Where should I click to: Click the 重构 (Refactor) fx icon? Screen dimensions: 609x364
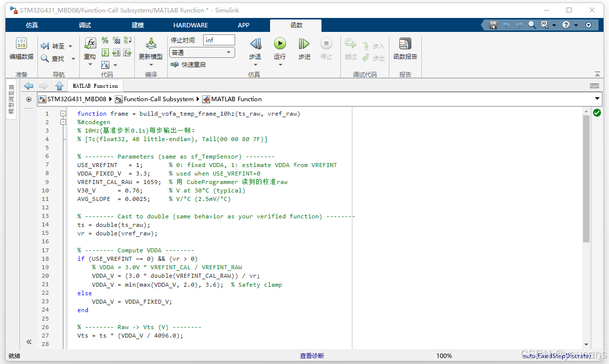click(x=90, y=43)
